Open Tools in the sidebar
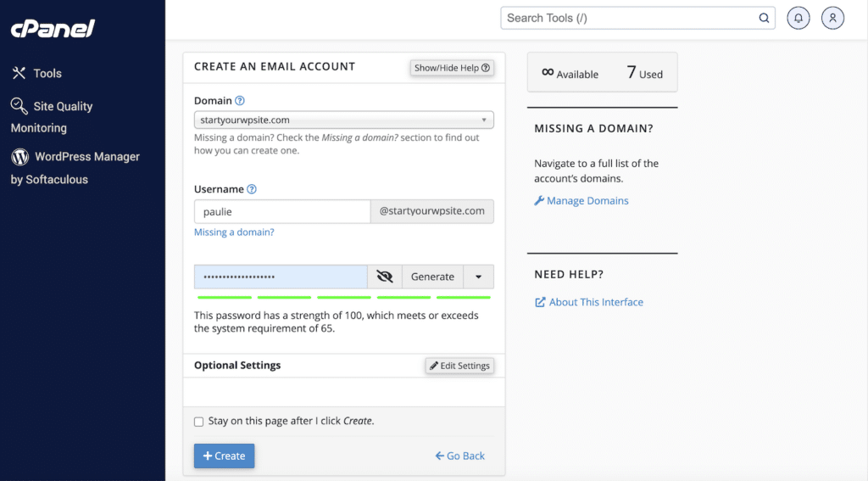This screenshot has height=481, width=868. (x=36, y=73)
